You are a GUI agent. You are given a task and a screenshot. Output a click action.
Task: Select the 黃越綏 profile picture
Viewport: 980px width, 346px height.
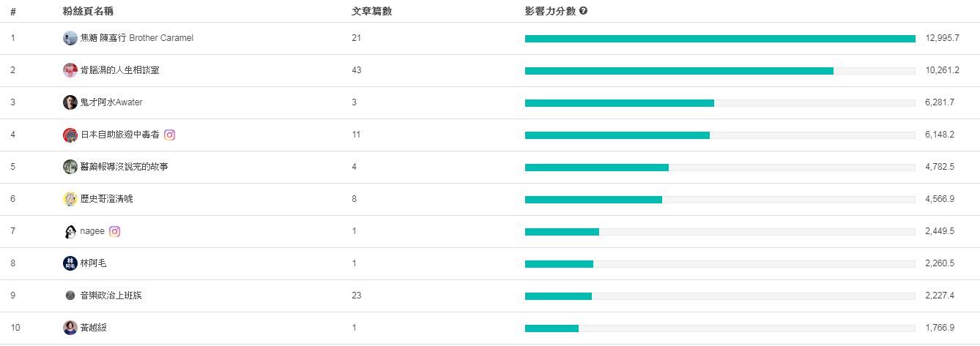[x=70, y=328]
